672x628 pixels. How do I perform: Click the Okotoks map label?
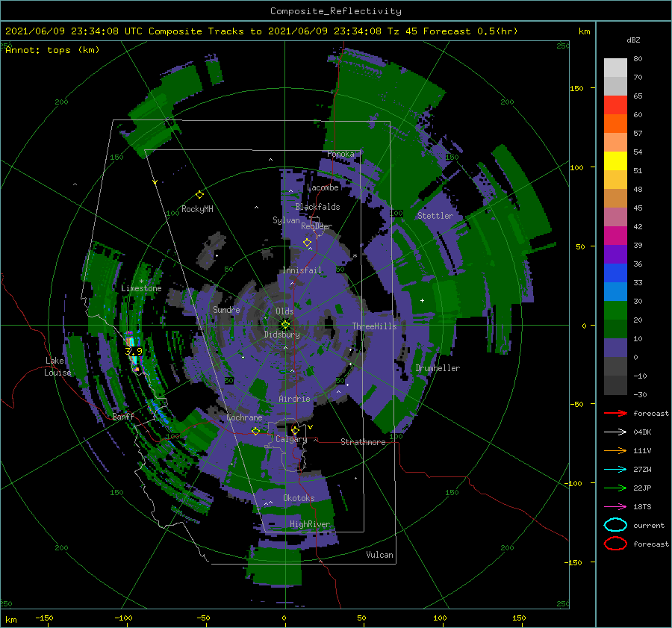click(299, 498)
